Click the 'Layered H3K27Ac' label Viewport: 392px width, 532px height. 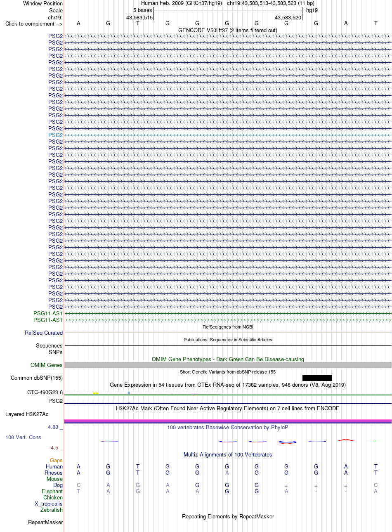(27, 414)
